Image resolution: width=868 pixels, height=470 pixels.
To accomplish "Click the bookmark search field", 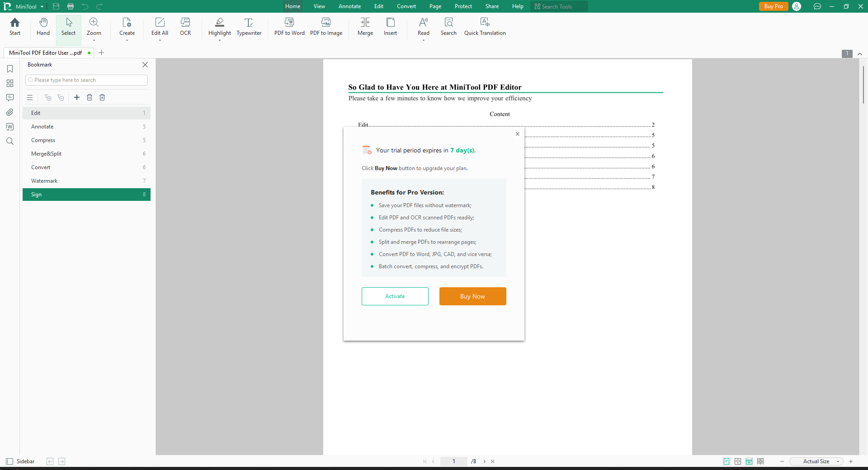I will click(x=87, y=80).
